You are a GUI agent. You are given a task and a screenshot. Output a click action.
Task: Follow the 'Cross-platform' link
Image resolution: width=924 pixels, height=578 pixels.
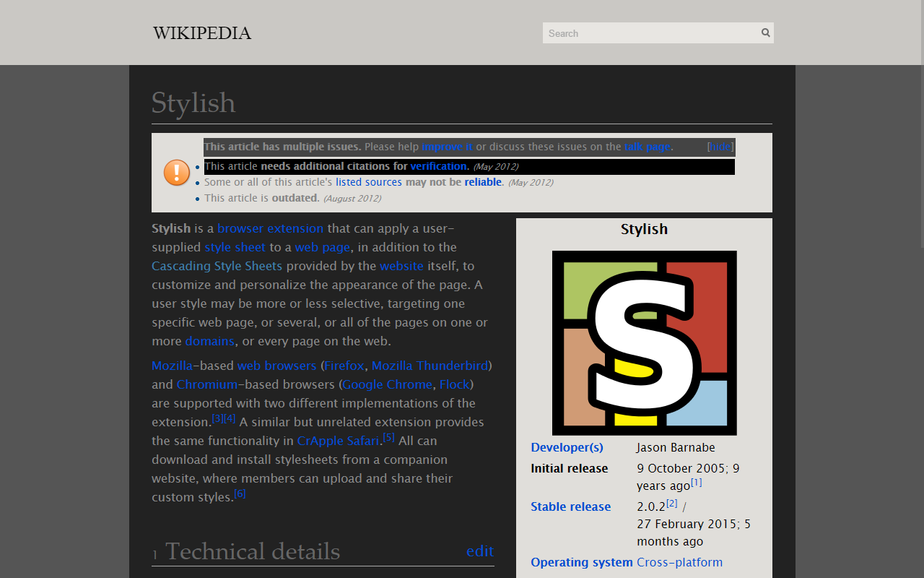679,562
